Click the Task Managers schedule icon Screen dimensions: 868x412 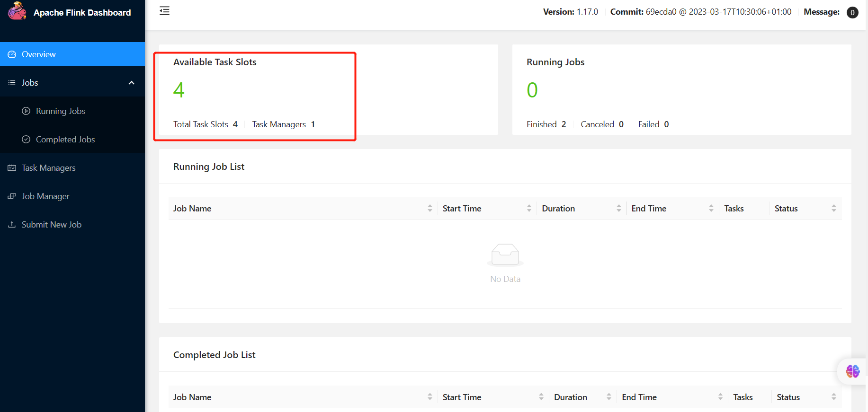pos(12,168)
